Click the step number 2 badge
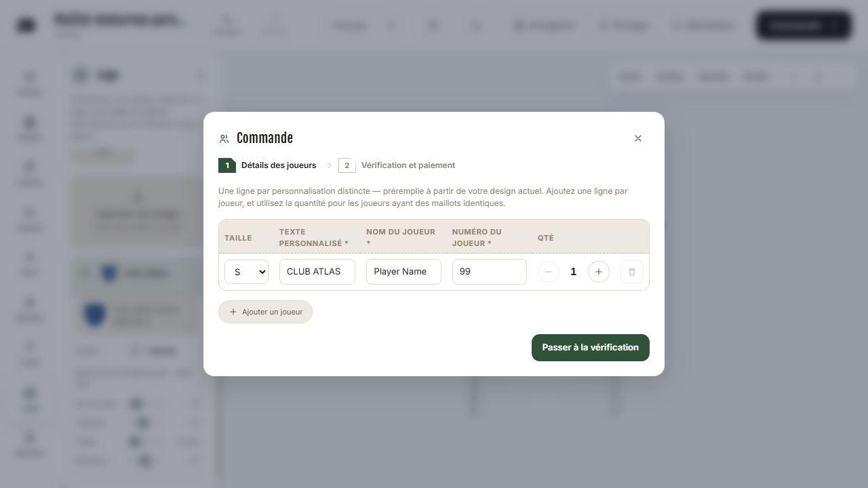The image size is (868, 488). click(347, 165)
